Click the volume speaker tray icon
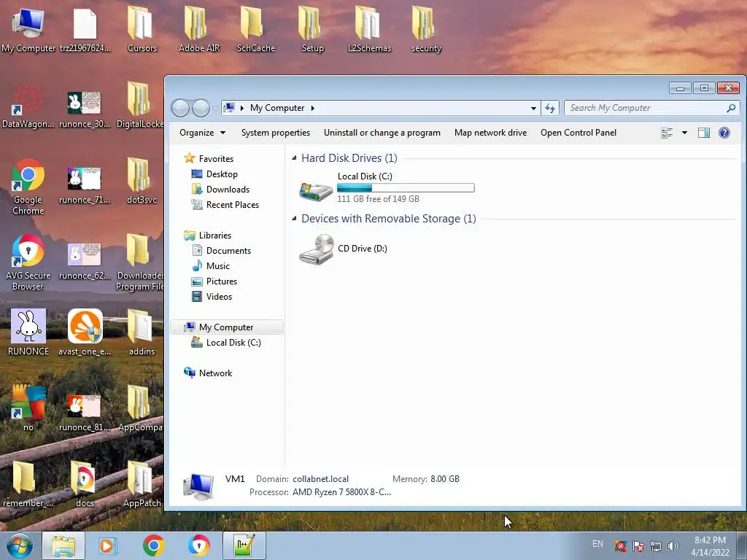Image resolution: width=747 pixels, height=560 pixels. [673, 546]
